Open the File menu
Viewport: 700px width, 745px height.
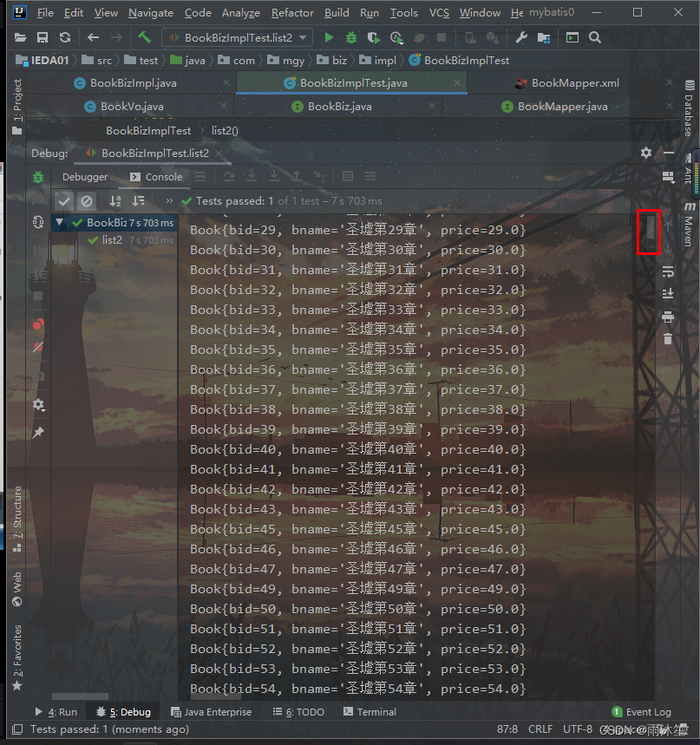pos(45,13)
